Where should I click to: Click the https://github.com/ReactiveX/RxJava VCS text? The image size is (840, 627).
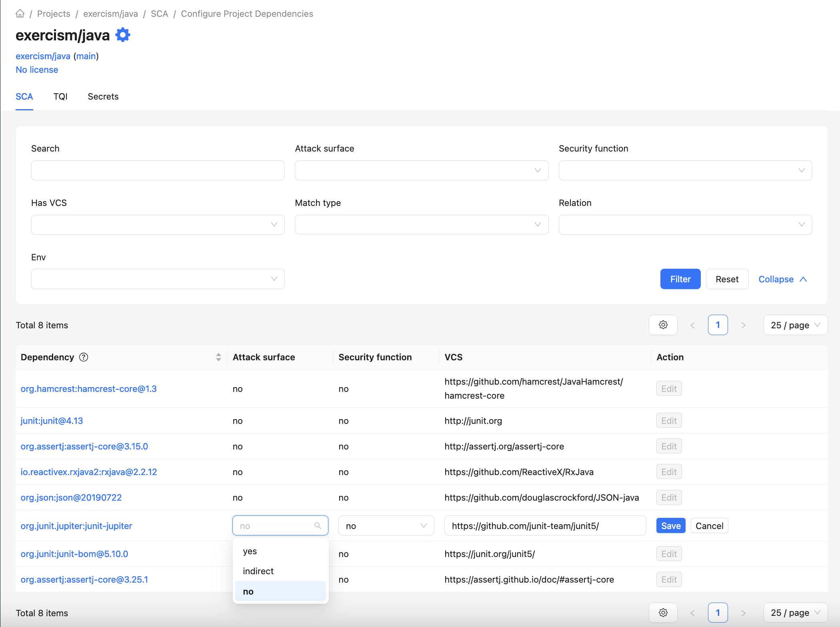pos(519,472)
